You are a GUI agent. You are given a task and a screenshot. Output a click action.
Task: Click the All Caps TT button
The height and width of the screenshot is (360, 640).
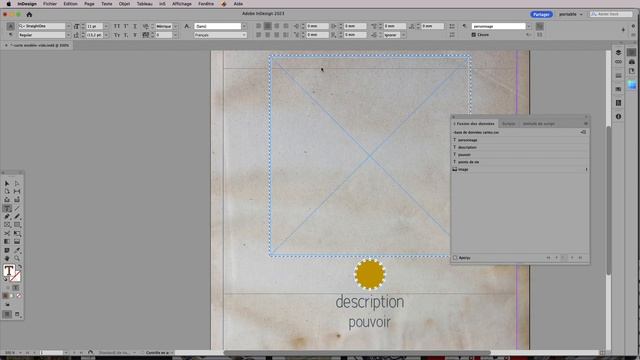(117, 26)
